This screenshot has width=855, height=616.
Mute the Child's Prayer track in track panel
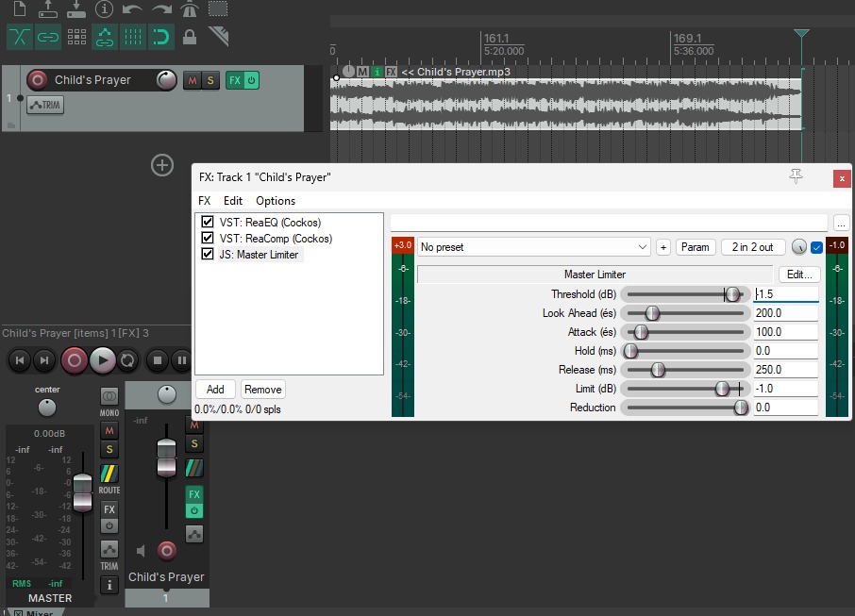[192, 81]
